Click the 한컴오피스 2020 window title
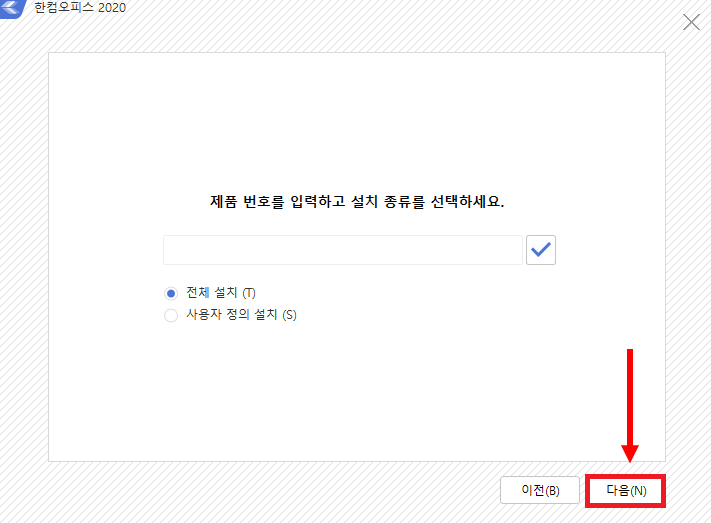This screenshot has width=711, height=523. click(x=80, y=8)
